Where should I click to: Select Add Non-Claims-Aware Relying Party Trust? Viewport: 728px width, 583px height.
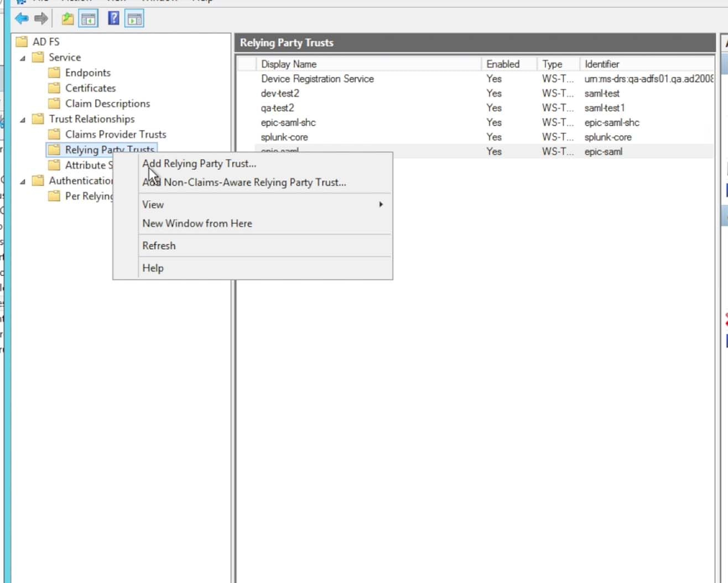click(244, 183)
